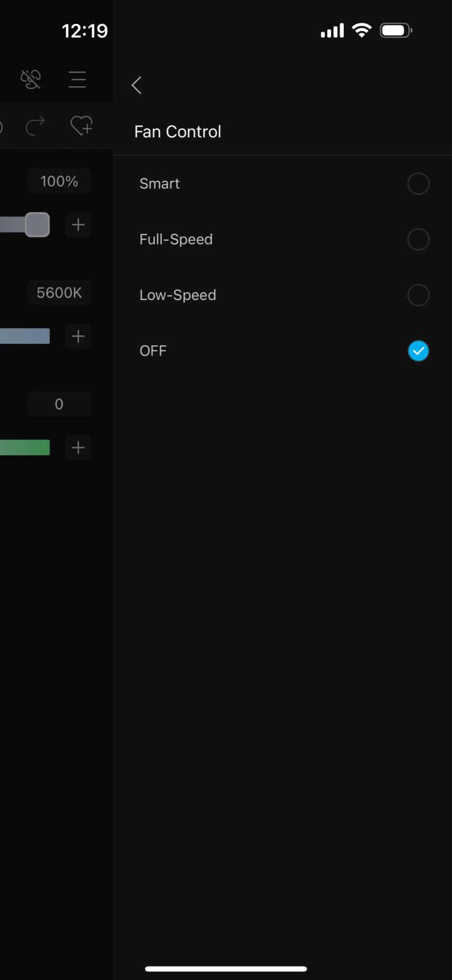
Task: Click the blue color temperature bar
Action: pos(25,336)
